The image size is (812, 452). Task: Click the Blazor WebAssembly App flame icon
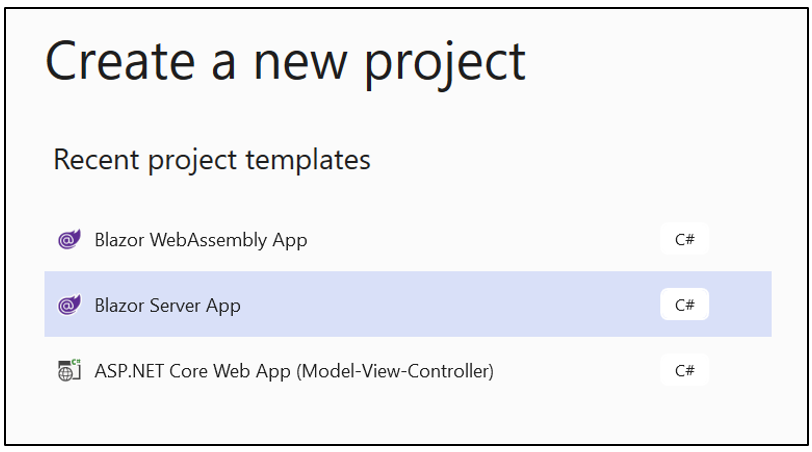point(69,240)
